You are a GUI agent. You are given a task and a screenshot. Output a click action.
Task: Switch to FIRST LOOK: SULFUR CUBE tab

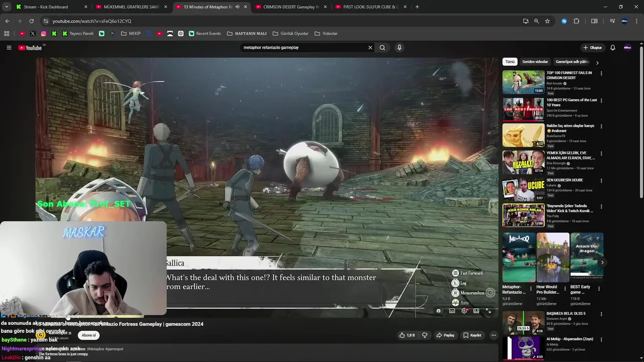(x=370, y=7)
